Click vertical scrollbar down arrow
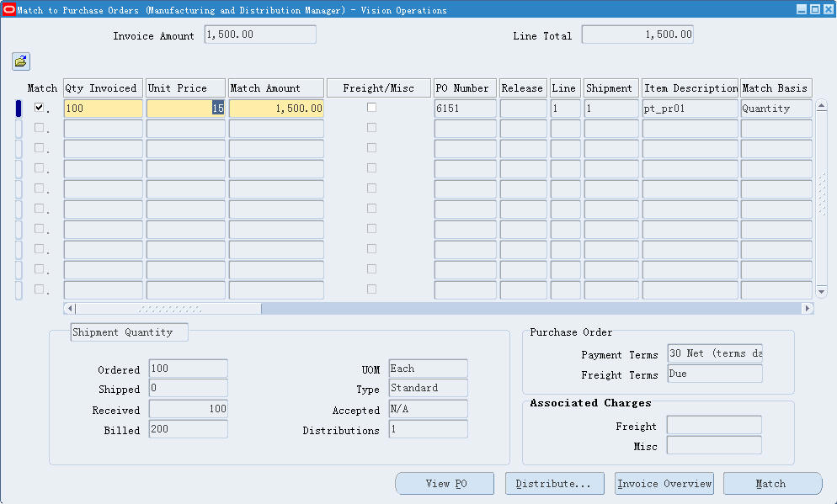 pos(822,292)
